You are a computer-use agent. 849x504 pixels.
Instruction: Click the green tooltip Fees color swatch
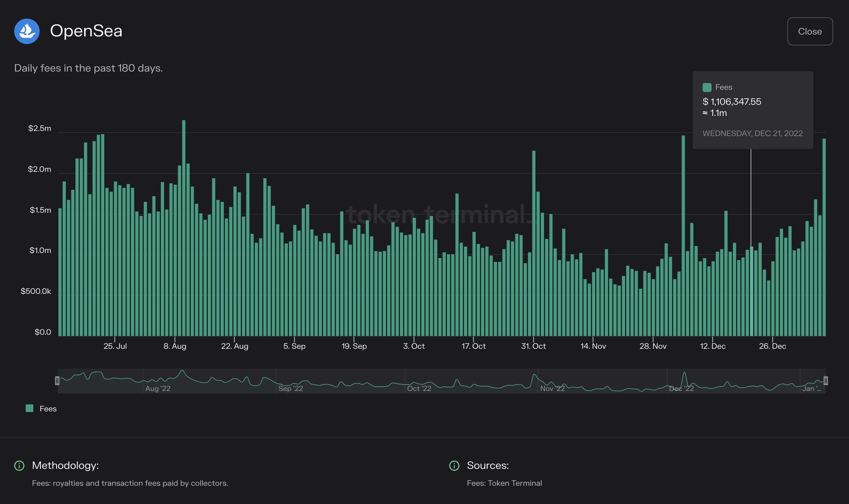coord(707,87)
